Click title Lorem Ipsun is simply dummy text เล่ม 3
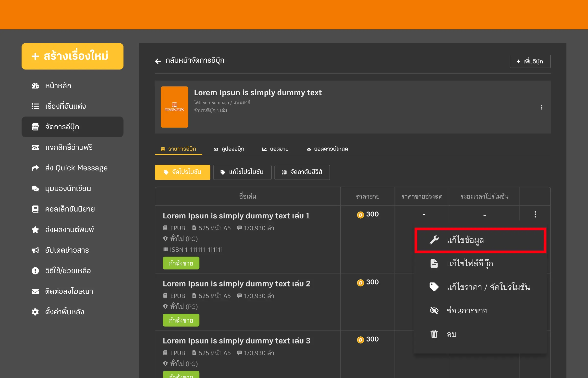The width and height of the screenshot is (588, 378). click(236, 341)
